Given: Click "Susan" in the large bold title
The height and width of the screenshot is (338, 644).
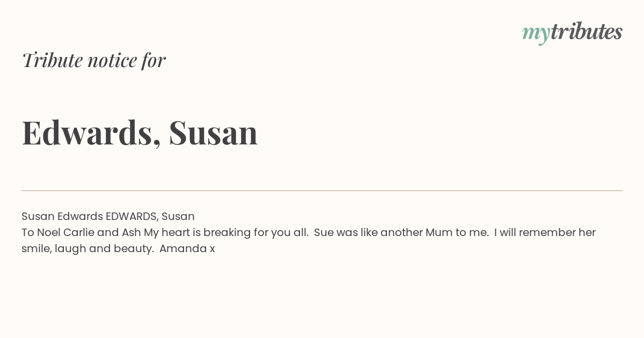Looking at the screenshot, I should [x=213, y=133].
